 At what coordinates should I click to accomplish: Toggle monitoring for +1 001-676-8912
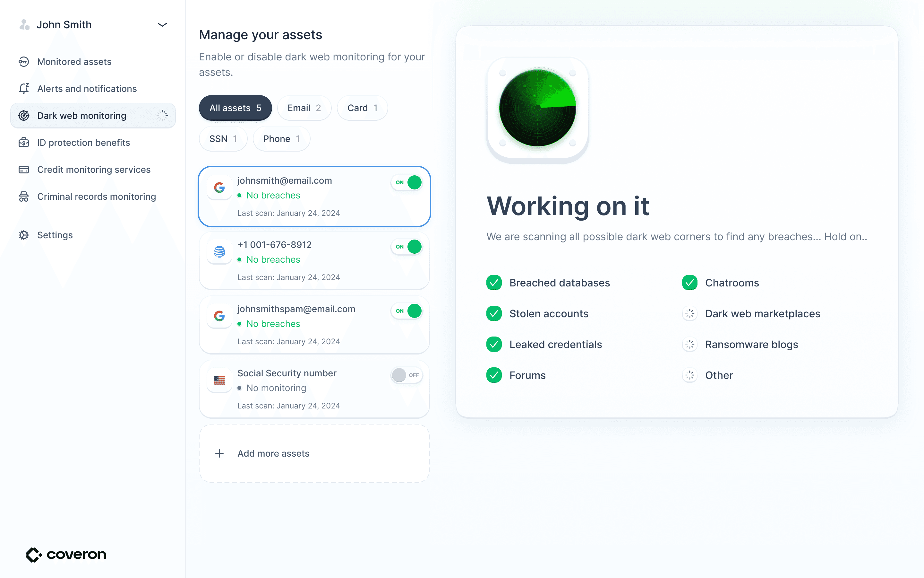point(406,247)
